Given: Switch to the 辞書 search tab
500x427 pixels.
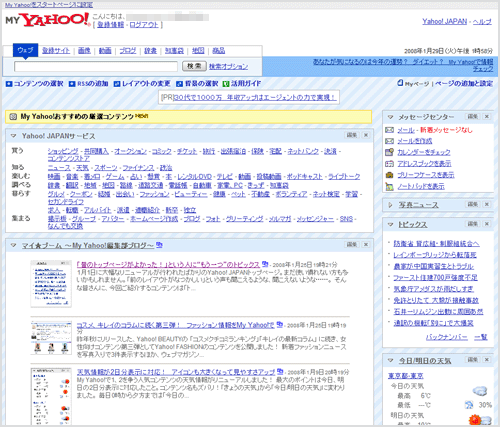Looking at the screenshot, I should tap(150, 51).
